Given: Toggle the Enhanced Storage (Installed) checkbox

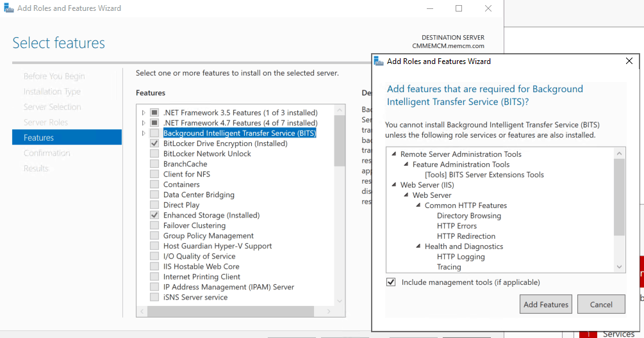Looking at the screenshot, I should [154, 215].
